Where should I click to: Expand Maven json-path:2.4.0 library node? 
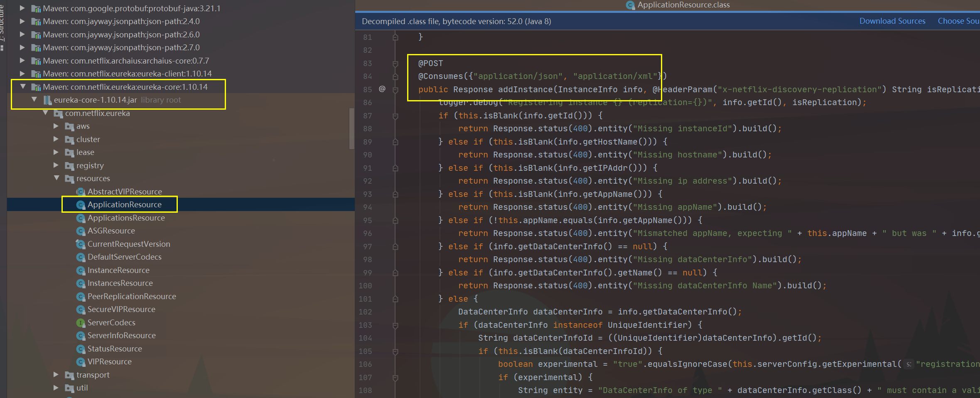22,21
